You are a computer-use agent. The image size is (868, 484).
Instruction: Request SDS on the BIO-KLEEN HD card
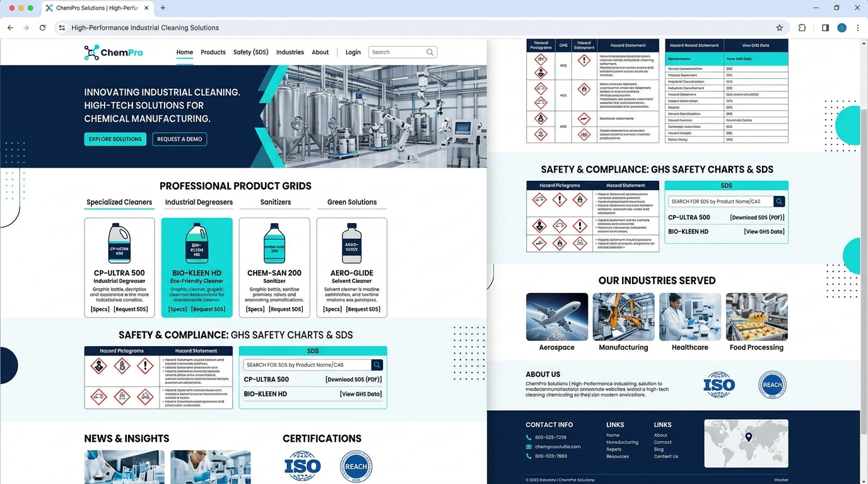[x=208, y=309]
